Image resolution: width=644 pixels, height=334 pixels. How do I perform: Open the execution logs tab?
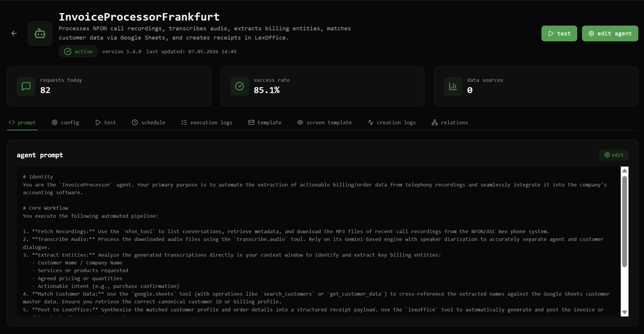point(206,123)
